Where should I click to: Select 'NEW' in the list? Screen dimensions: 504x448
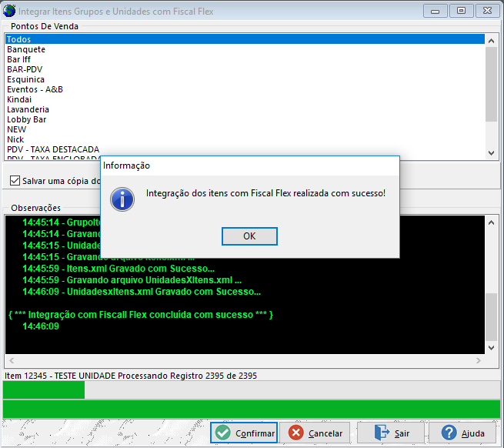(x=245, y=129)
